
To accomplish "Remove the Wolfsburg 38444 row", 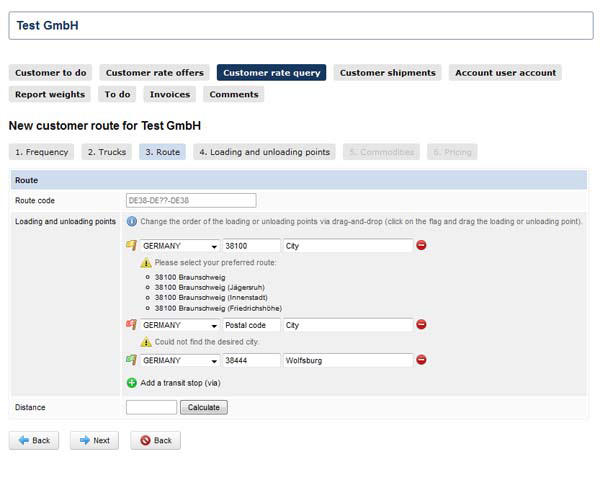I will click(x=421, y=360).
